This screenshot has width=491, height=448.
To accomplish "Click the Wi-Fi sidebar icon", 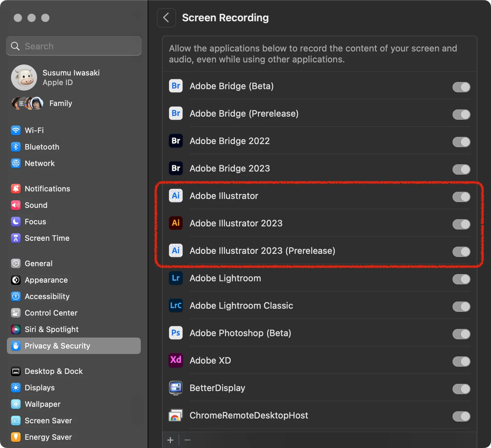I will (16, 130).
